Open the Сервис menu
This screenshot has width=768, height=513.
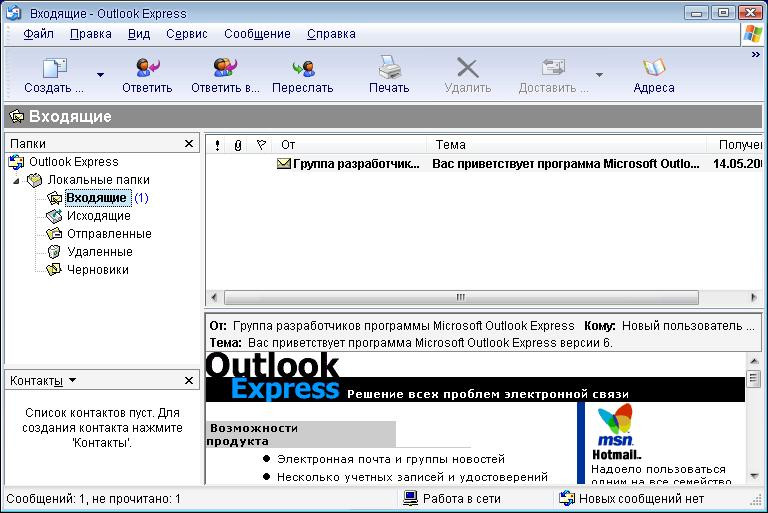pyautogui.click(x=186, y=33)
